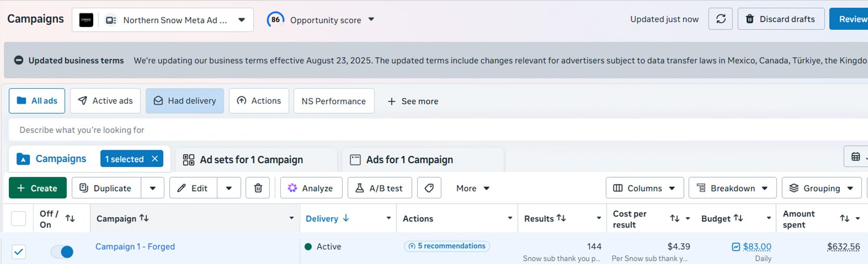Image resolution: width=868 pixels, height=264 pixels.
Task: Open the More dropdown menu
Action: [x=473, y=188]
